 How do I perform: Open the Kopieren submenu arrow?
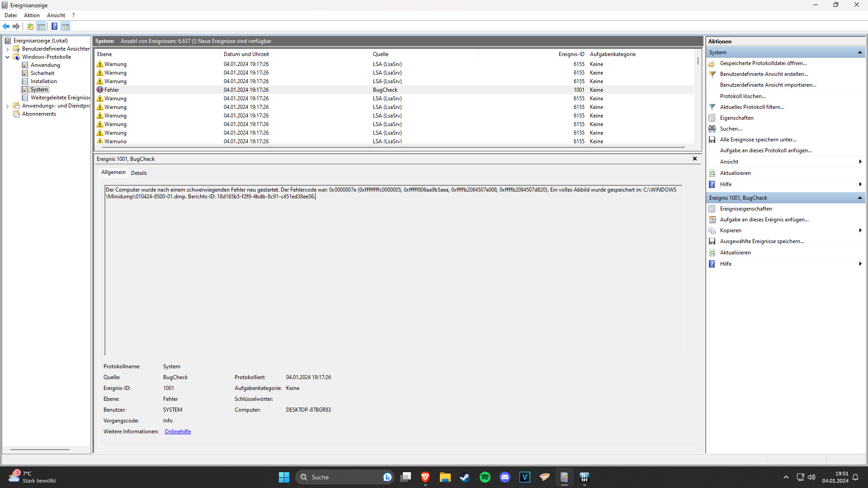[859, 230]
